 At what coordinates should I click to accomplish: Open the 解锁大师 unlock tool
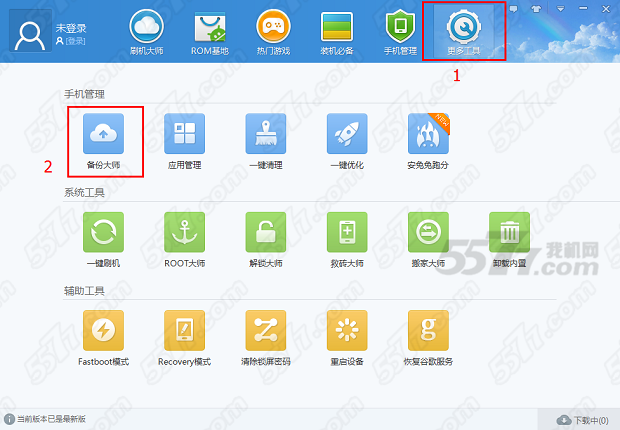tap(266, 240)
